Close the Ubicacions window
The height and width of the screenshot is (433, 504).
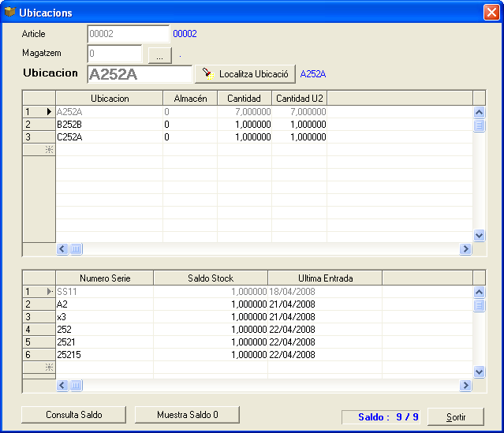pyautogui.click(x=490, y=13)
